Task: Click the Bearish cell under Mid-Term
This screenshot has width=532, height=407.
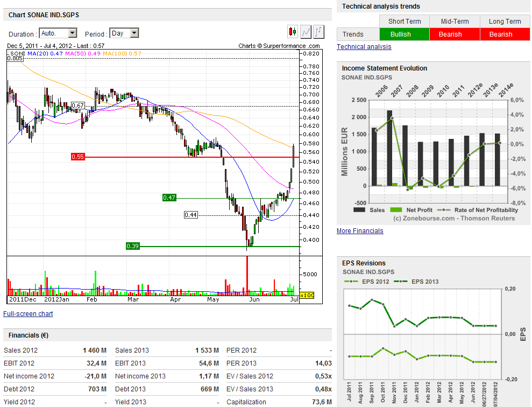Action: tap(455, 34)
